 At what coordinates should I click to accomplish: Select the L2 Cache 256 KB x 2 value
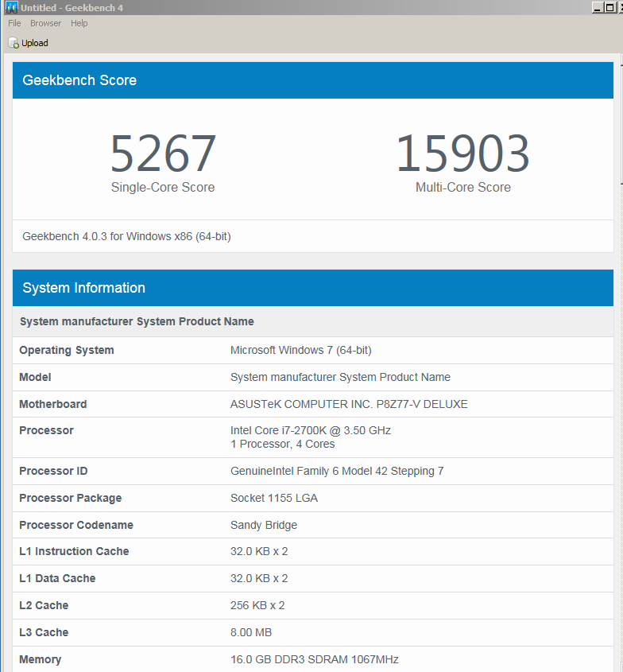(x=257, y=605)
